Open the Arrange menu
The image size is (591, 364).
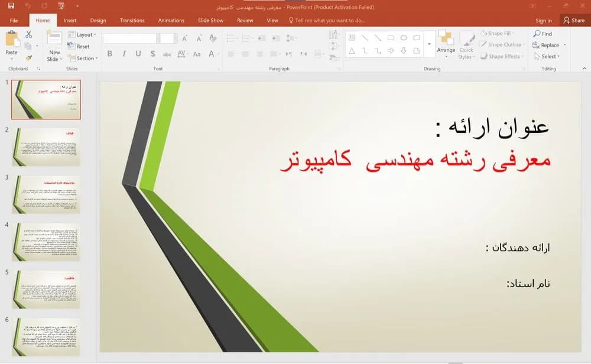[446, 44]
